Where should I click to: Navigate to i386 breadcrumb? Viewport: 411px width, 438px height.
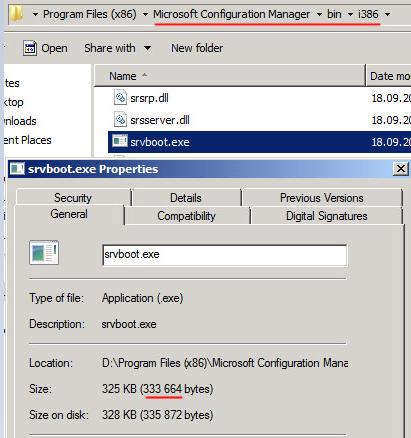click(368, 14)
